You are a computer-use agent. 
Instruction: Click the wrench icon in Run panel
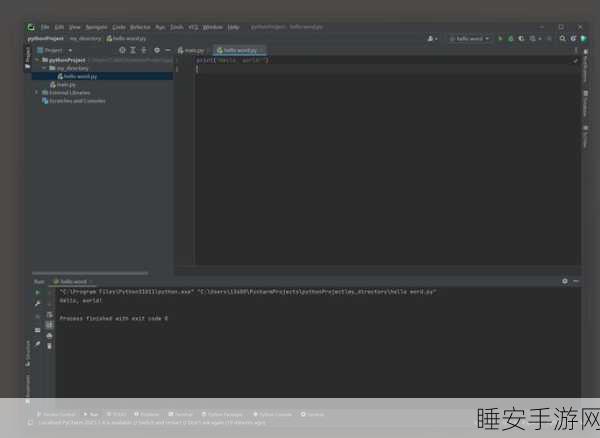(38, 304)
